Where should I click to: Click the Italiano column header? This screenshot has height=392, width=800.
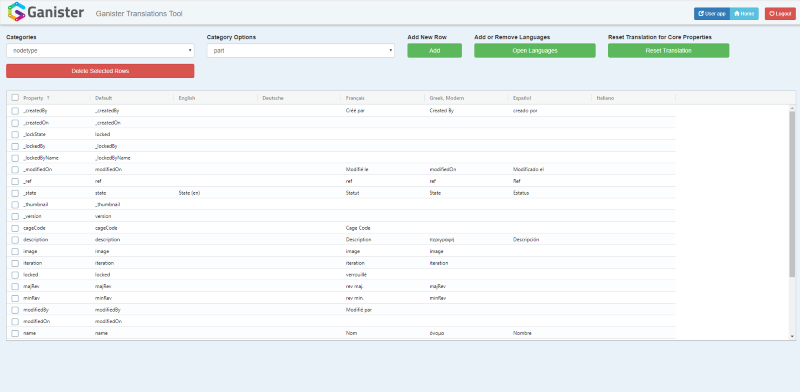pos(606,97)
